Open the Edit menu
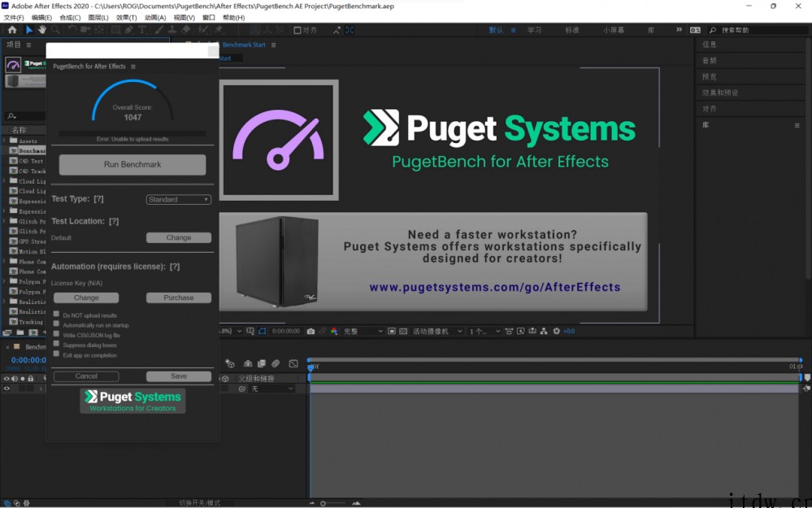The width and height of the screenshot is (812, 508). click(x=42, y=18)
